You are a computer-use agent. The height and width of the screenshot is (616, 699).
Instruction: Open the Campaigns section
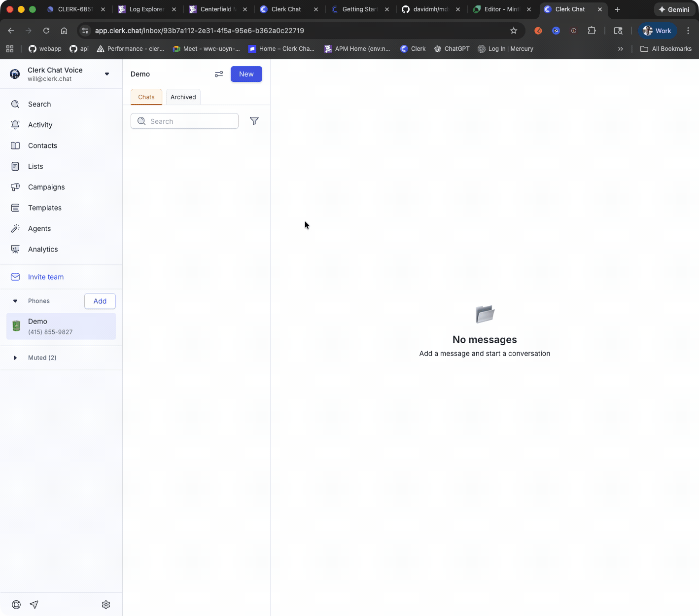click(x=46, y=187)
